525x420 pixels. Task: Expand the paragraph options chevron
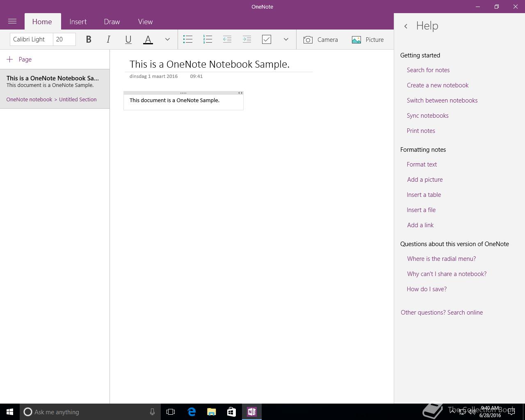tap(286, 39)
